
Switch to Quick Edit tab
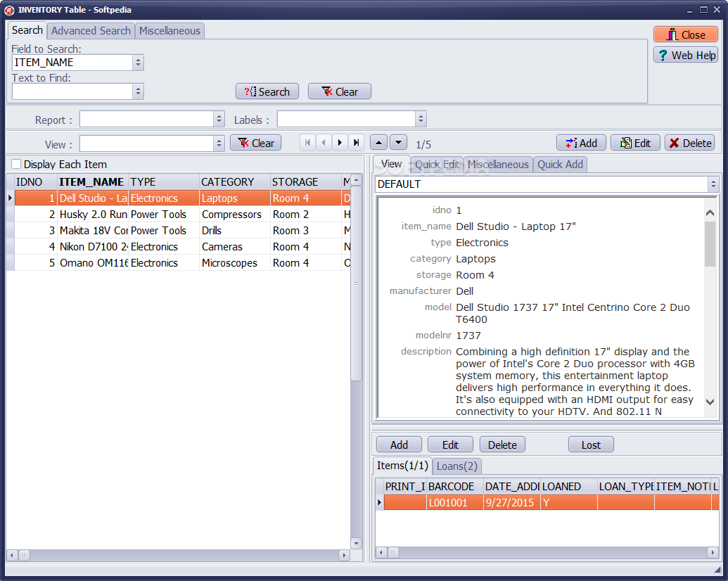tap(437, 165)
